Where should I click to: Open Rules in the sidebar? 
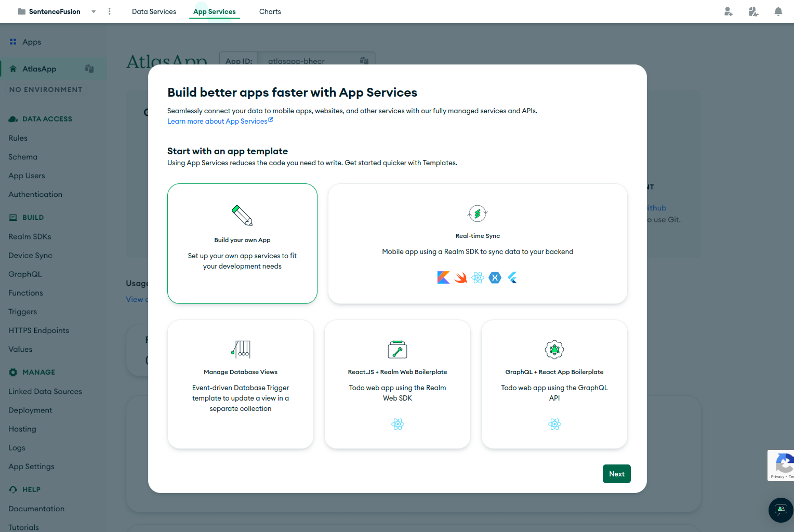pyautogui.click(x=18, y=138)
